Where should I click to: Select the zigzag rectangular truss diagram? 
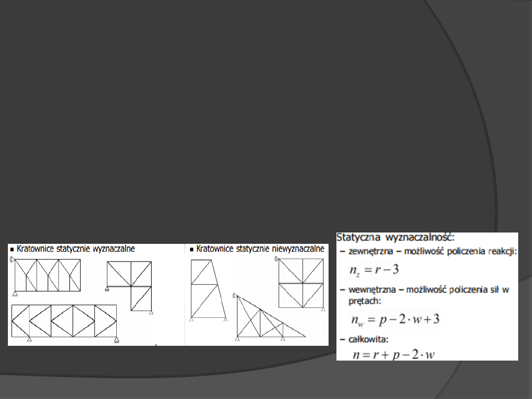(x=47, y=275)
